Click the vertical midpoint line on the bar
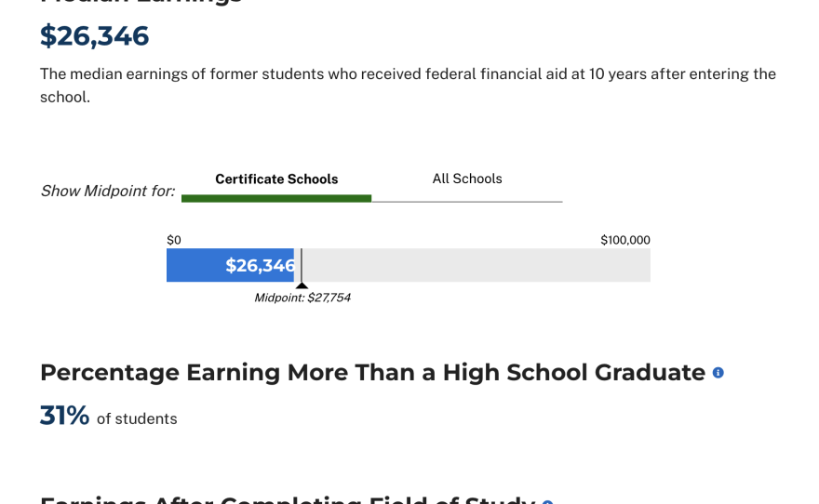The width and height of the screenshot is (819, 504). [302, 265]
